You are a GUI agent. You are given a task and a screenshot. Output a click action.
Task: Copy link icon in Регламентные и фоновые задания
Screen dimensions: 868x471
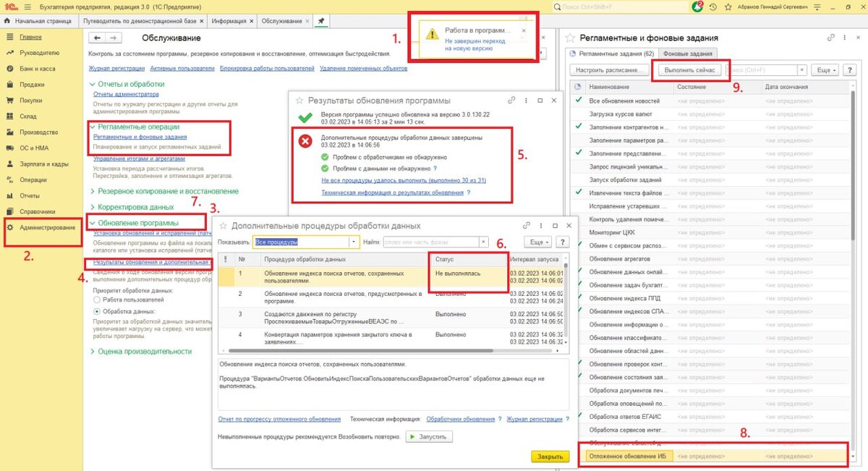point(830,37)
